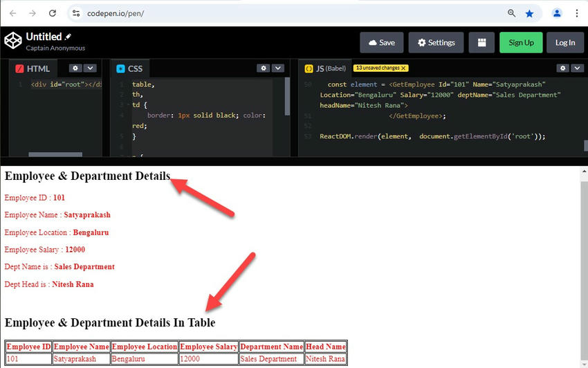Image resolution: width=588 pixels, height=368 pixels.
Task: Click the table cell 'Satyaprakash'
Action: [x=82, y=359]
